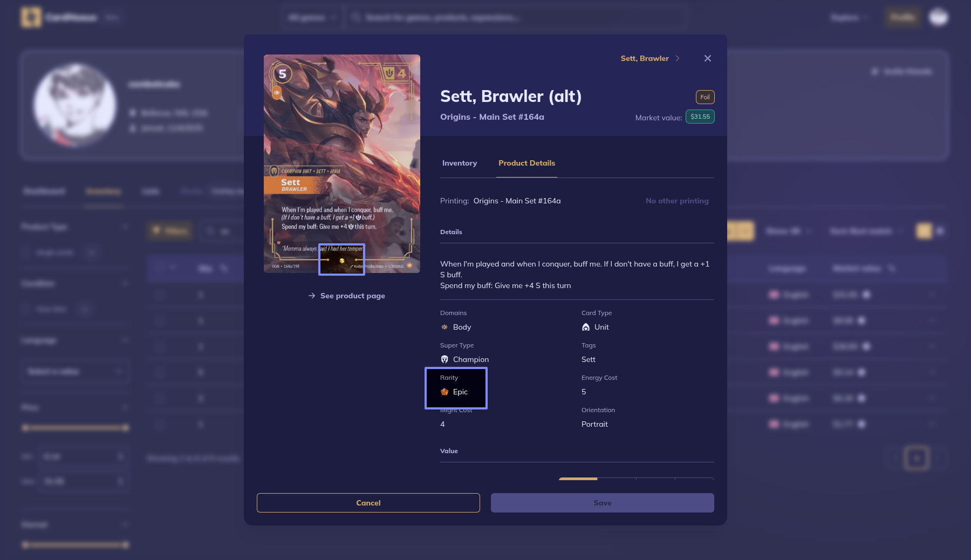Click the Unit card type icon
The height and width of the screenshot is (560, 971).
586,327
